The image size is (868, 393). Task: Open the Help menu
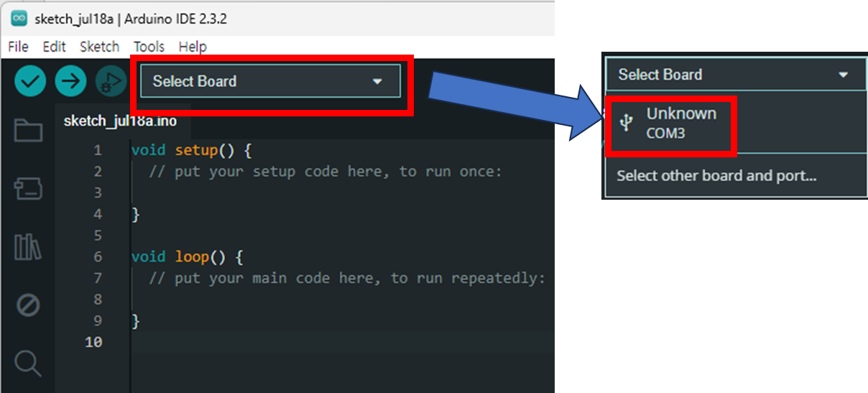193,47
